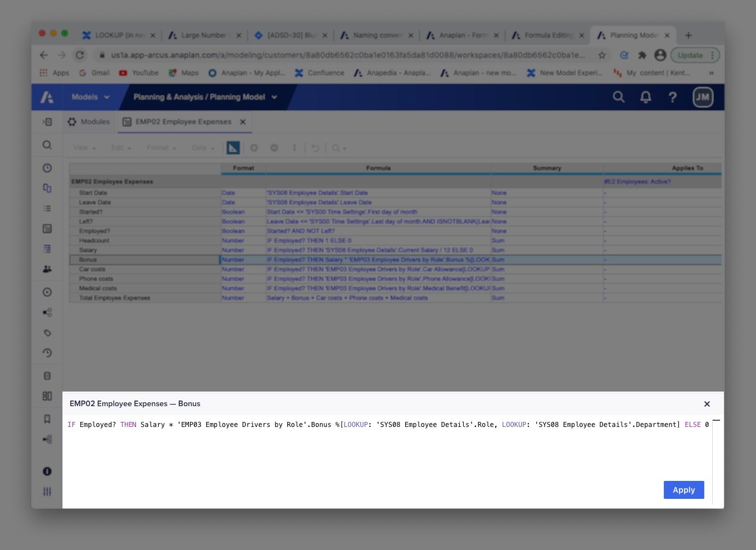756x550 pixels.
Task: Click the Summary column header
Action: coord(546,168)
